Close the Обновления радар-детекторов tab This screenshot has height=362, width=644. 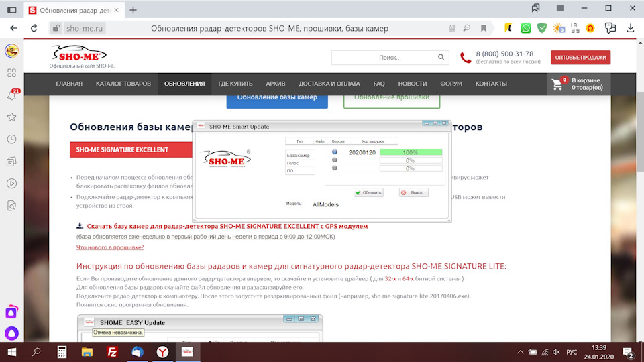click(116, 10)
